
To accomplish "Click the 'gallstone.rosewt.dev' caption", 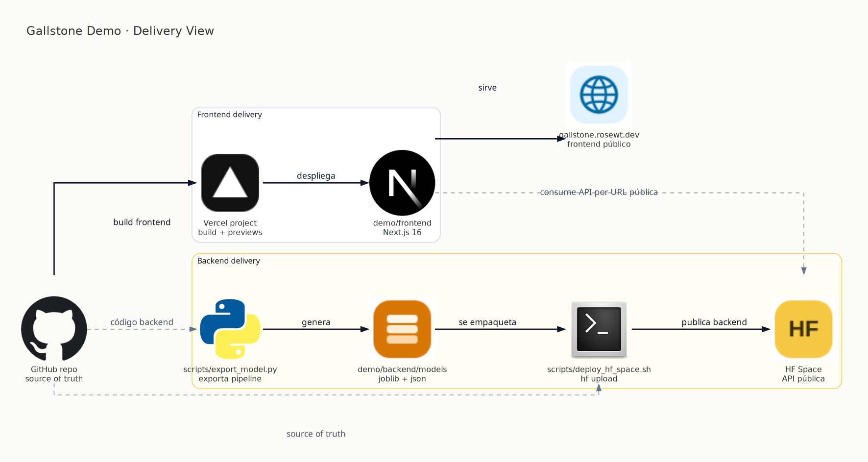I will click(x=599, y=135).
